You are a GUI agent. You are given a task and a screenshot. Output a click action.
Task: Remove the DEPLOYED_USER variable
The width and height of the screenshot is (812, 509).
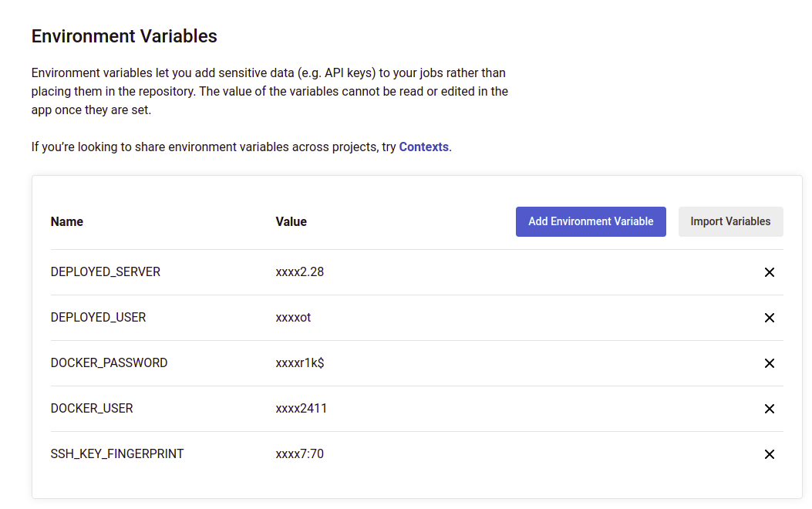coord(769,318)
